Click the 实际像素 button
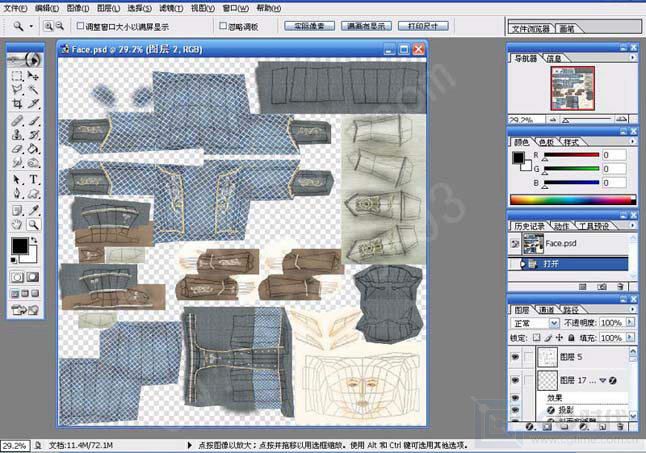This screenshot has height=453, width=646. 309,26
